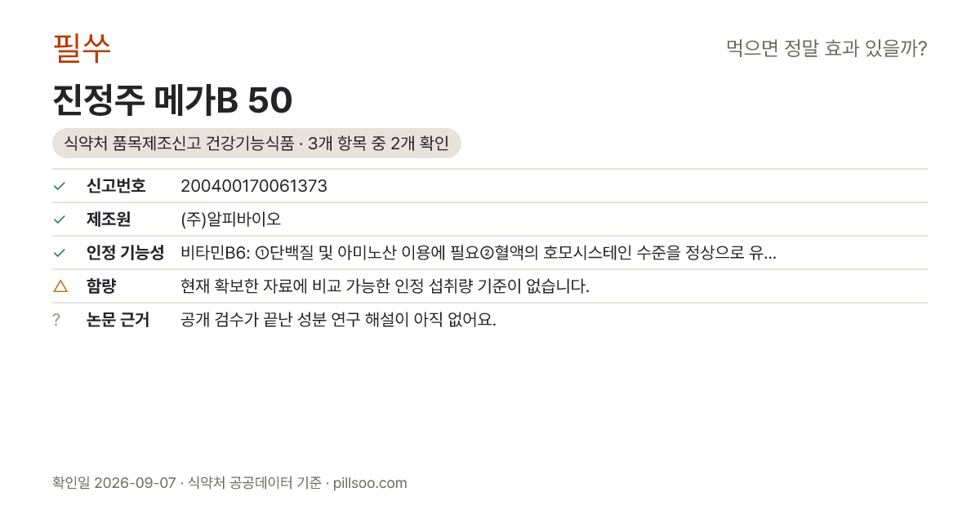Click the 필쑤 brand logo
The width and height of the screenshot is (980, 514).
[x=81, y=48]
